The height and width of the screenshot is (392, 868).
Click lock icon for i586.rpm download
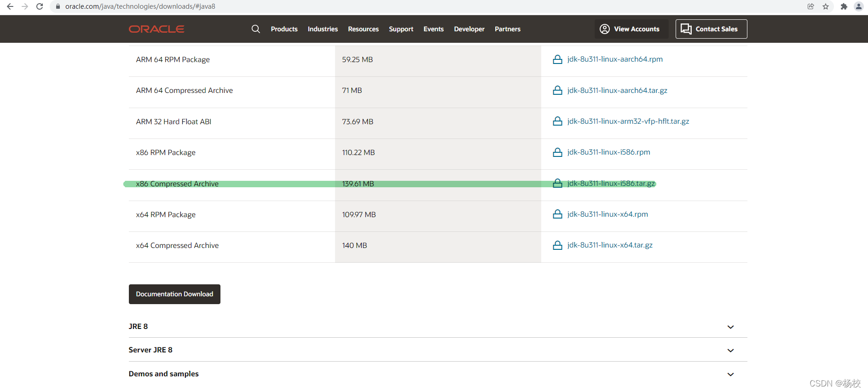pyautogui.click(x=557, y=152)
